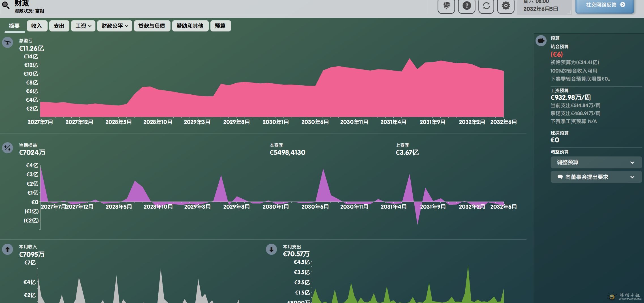The height and width of the screenshot is (303, 644).
Task: Click the 承诺支出€488.91万/周 text
Action: tap(575, 113)
